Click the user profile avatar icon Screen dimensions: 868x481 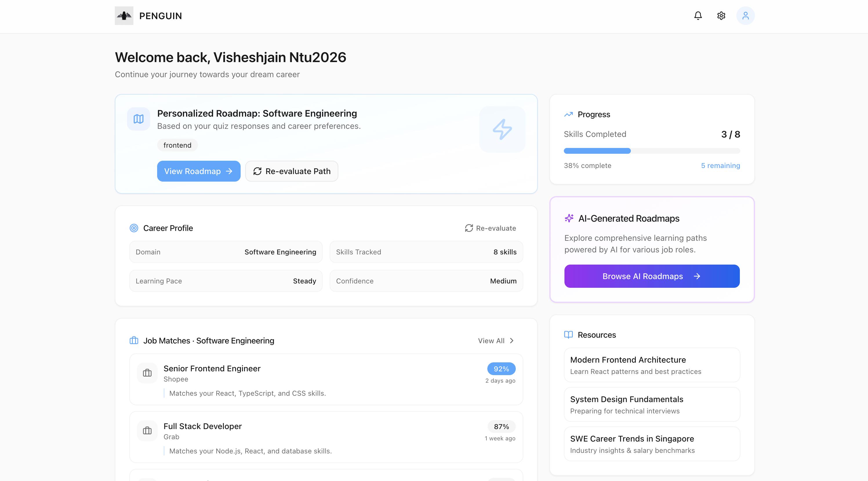click(x=745, y=16)
